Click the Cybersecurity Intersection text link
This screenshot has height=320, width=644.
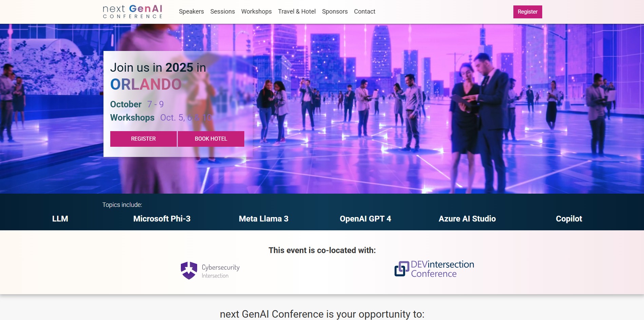(221, 271)
